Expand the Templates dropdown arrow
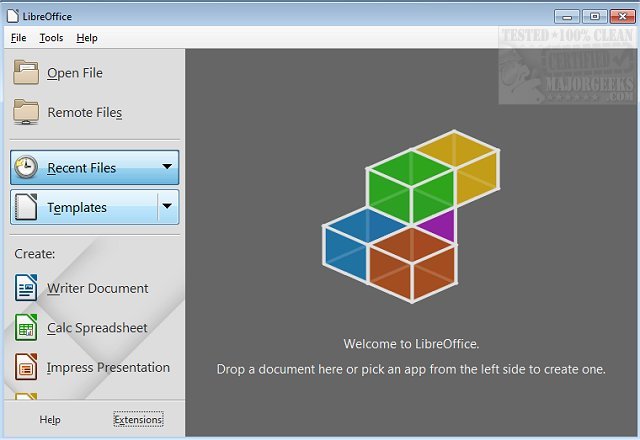Viewport: 640px width, 440px height. coord(167,206)
